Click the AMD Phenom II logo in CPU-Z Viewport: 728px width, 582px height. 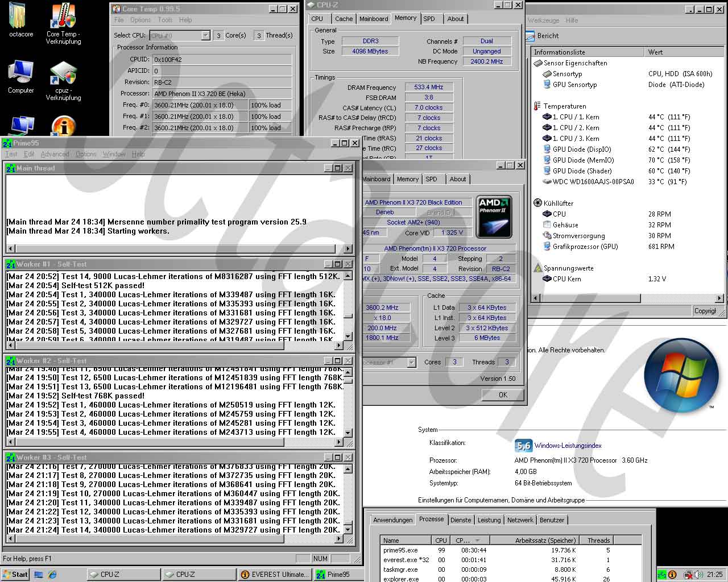point(494,217)
